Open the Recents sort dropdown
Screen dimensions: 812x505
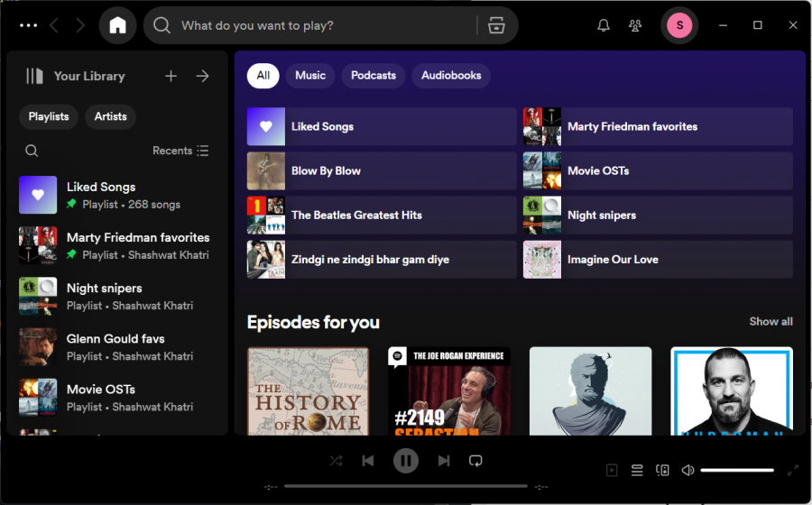[x=180, y=151]
